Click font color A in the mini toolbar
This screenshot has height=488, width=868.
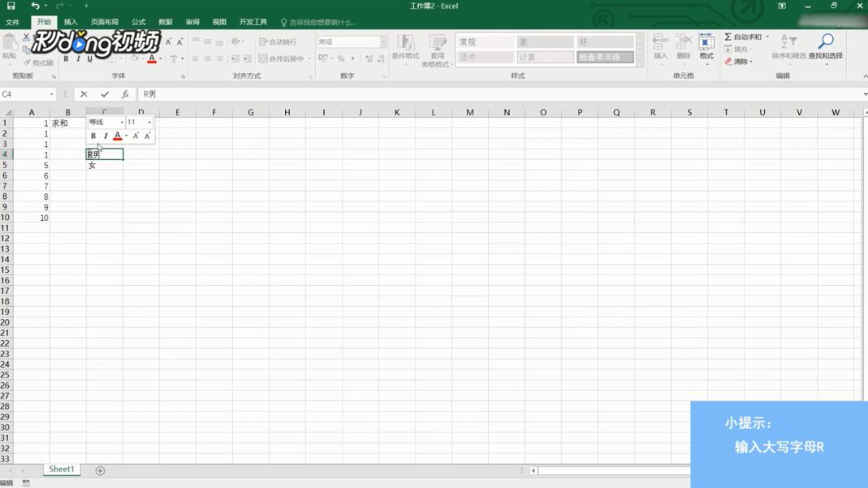coord(118,136)
